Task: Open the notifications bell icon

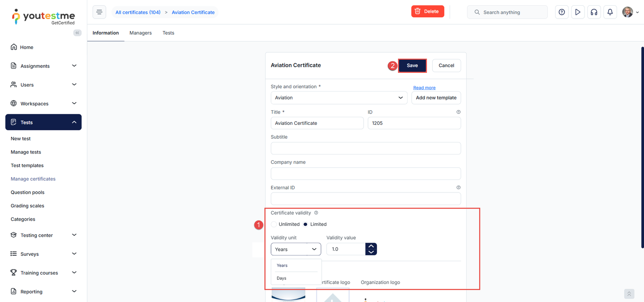Action: [x=610, y=12]
